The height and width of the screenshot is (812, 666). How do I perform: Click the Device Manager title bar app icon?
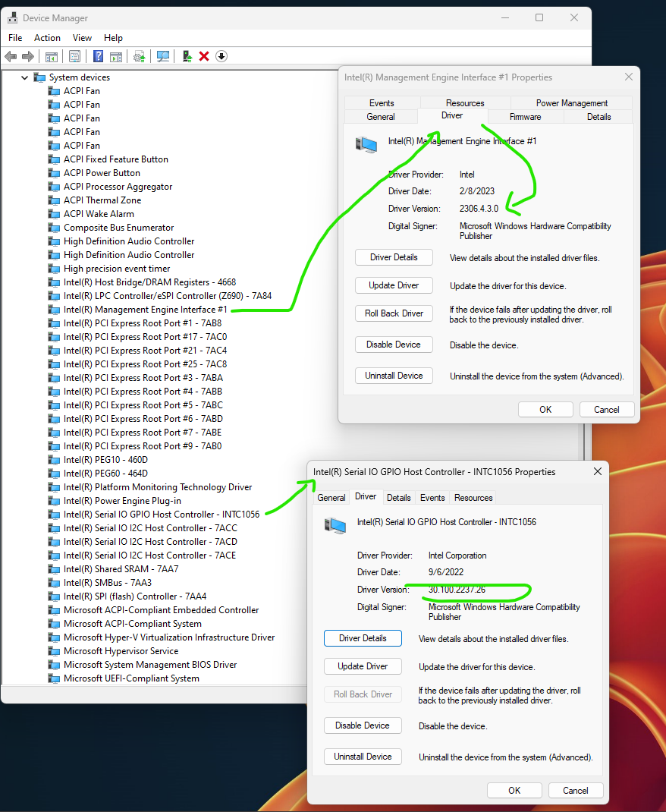tap(12, 18)
